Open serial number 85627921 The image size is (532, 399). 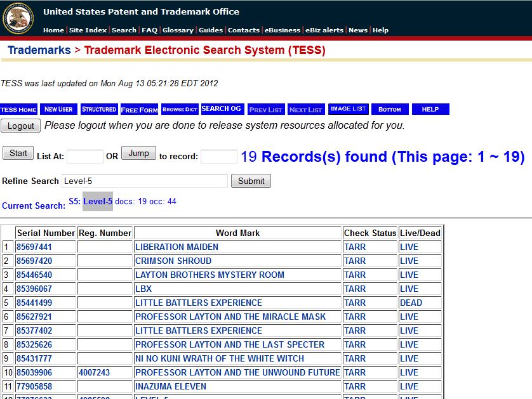pos(34,317)
